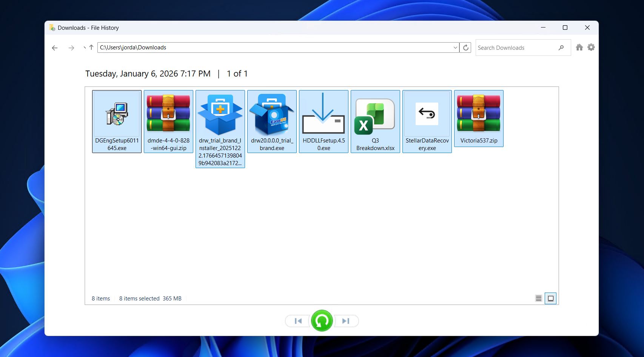Switch to large icons view
Viewport: 644px width, 357px height.
click(551, 298)
